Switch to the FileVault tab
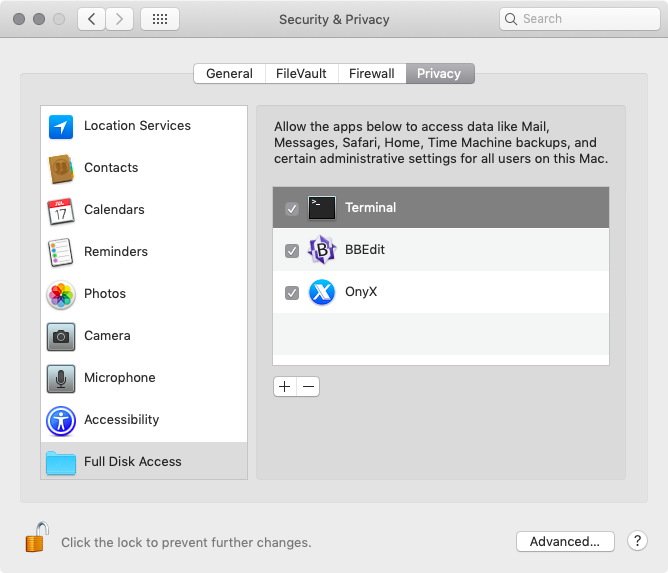 (x=301, y=74)
